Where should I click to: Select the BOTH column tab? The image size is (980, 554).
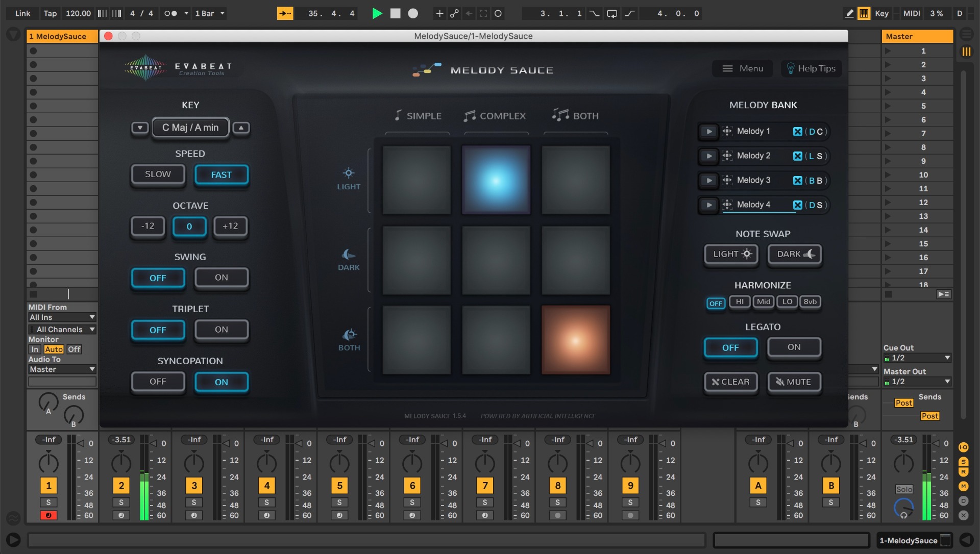tap(575, 116)
